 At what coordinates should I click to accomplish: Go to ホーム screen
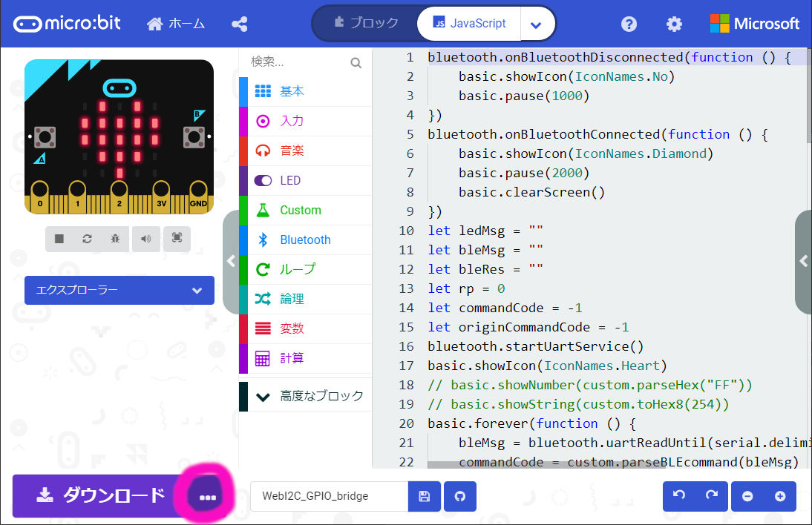[176, 24]
